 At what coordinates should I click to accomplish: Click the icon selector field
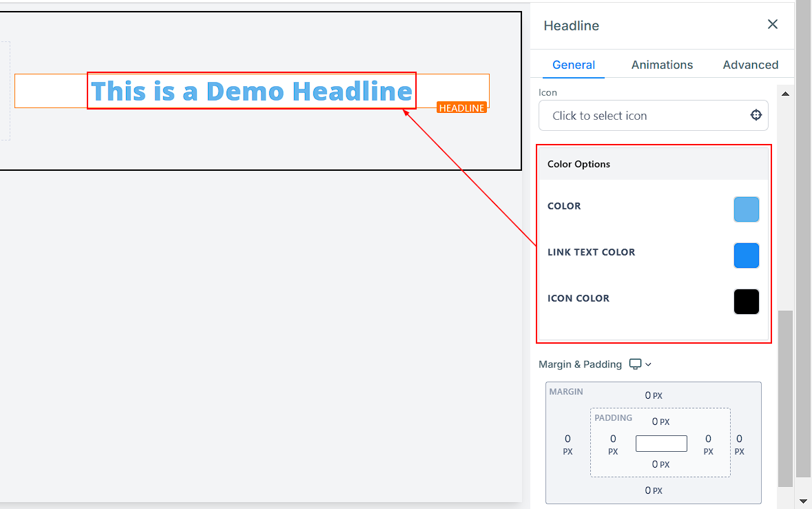(x=653, y=116)
